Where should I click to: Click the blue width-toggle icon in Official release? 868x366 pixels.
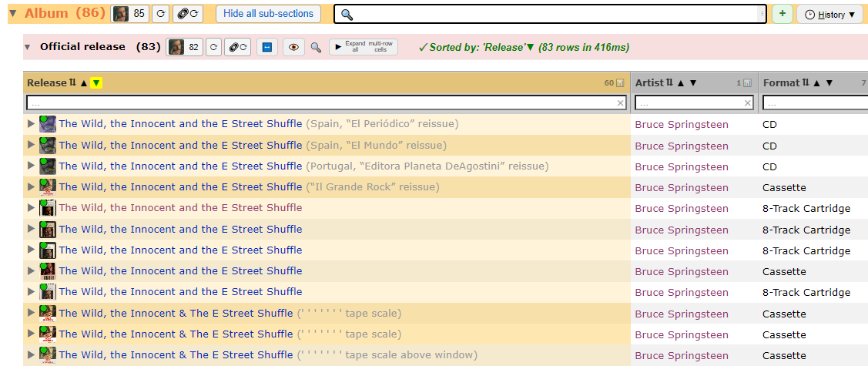pyautogui.click(x=267, y=48)
